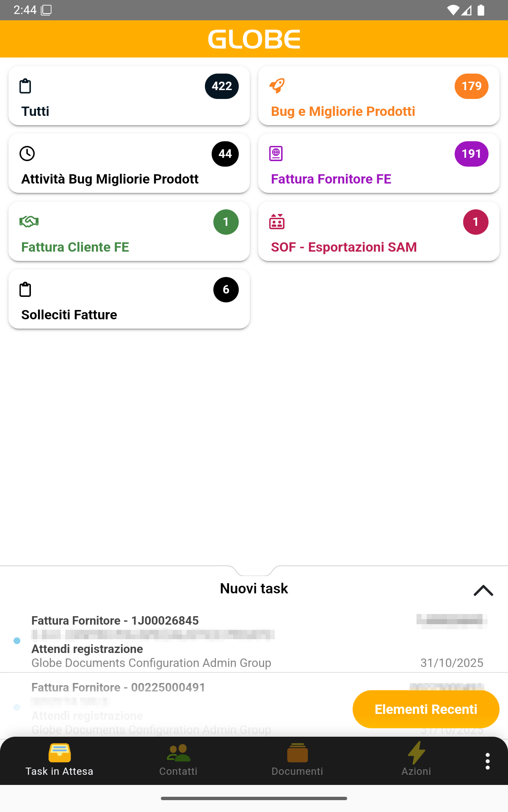Tap the rocket icon for Bug e Migliorie

(x=277, y=86)
